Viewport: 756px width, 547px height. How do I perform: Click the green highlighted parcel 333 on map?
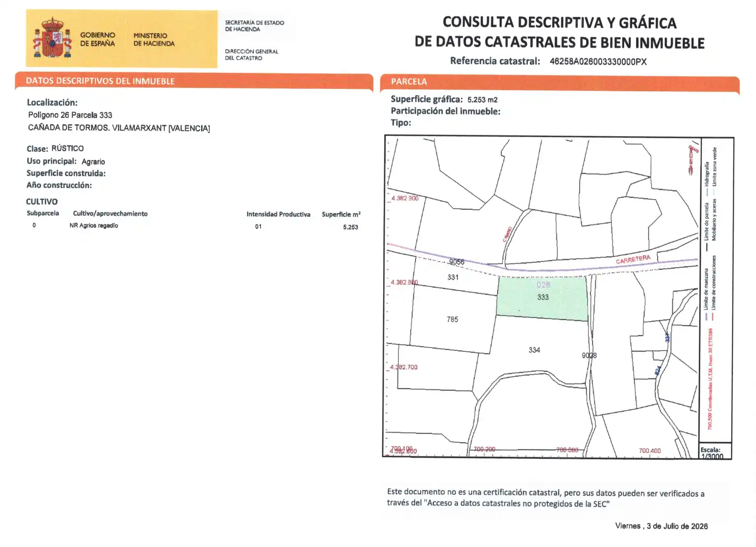pyautogui.click(x=542, y=298)
